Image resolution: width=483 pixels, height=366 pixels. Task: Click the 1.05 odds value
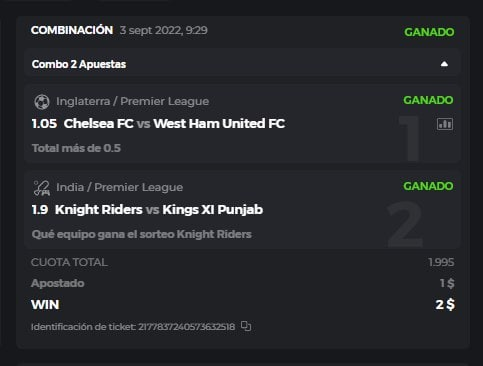coord(44,124)
